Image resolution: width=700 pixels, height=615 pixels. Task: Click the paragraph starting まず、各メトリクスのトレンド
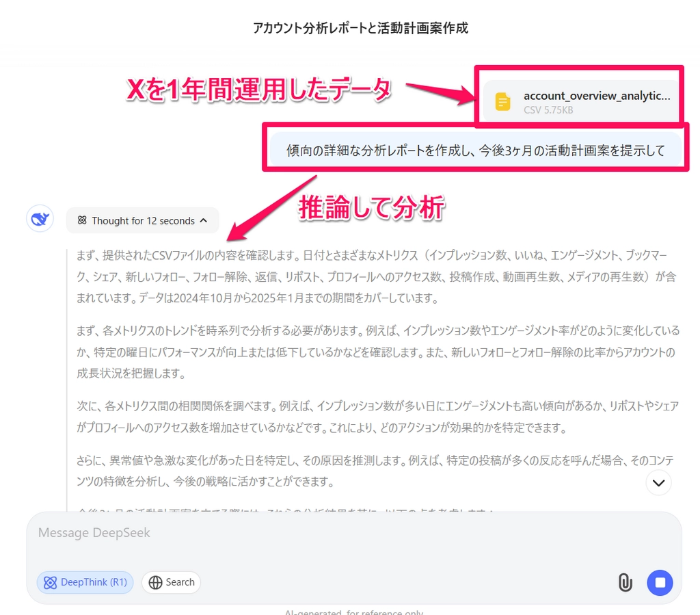tap(377, 352)
